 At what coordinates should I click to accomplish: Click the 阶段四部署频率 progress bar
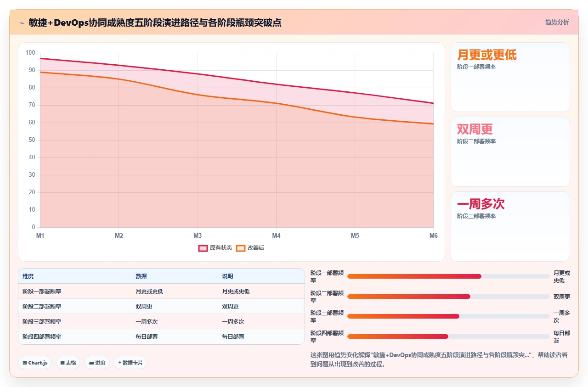pyautogui.click(x=448, y=337)
